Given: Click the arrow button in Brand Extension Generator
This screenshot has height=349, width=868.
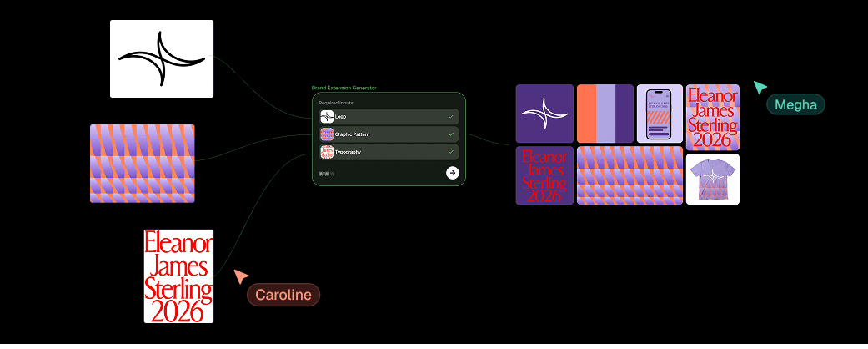Looking at the screenshot, I should 452,173.
